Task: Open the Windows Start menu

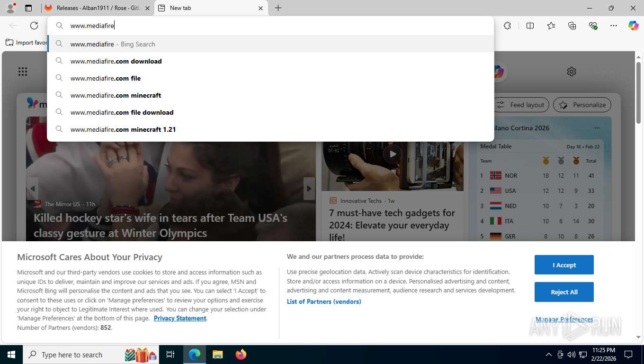Action: click(11, 355)
